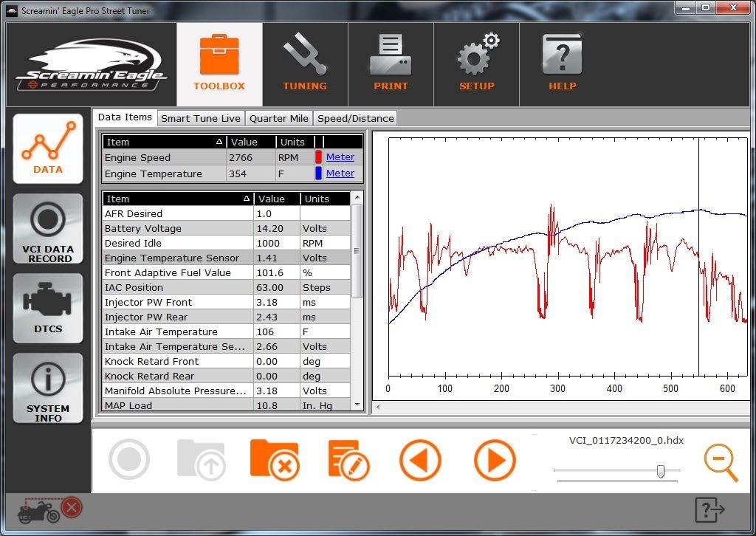Click the zoom out magnifier icon

pyautogui.click(x=721, y=462)
